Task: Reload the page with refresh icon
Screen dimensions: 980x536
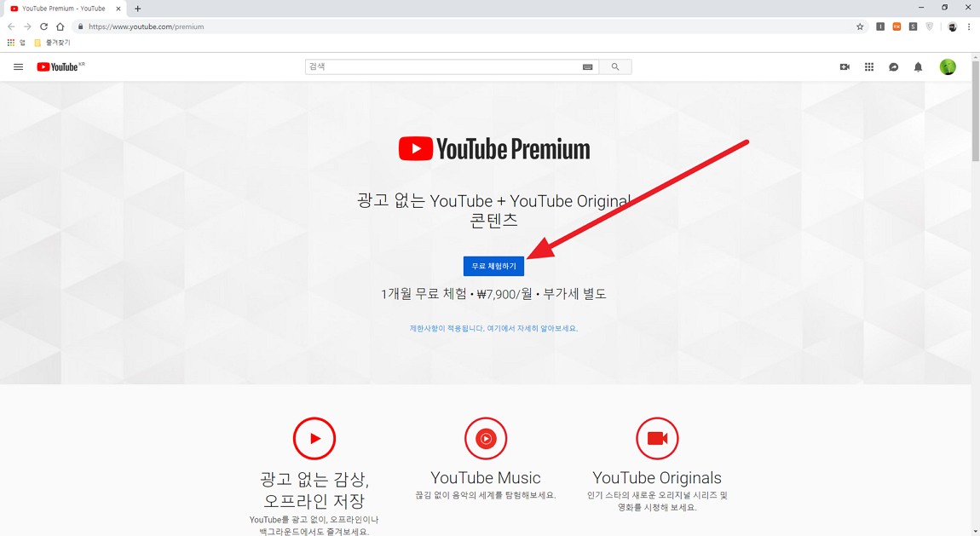Action: (x=43, y=26)
